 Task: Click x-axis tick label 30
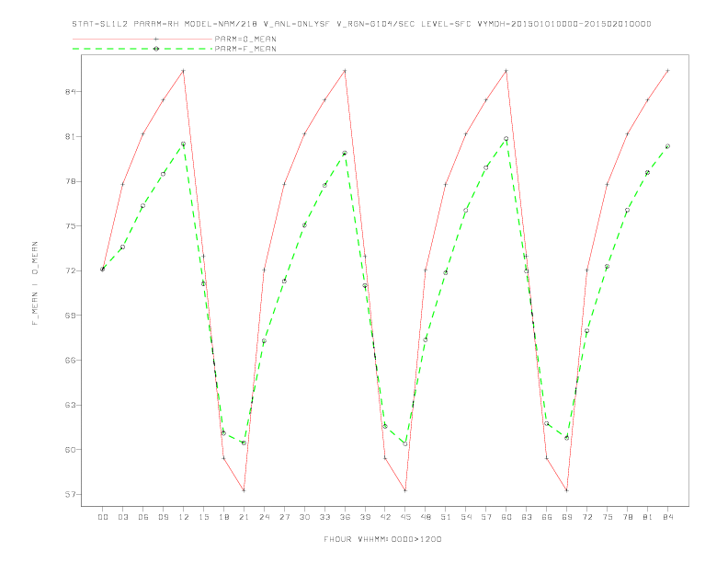(x=304, y=517)
